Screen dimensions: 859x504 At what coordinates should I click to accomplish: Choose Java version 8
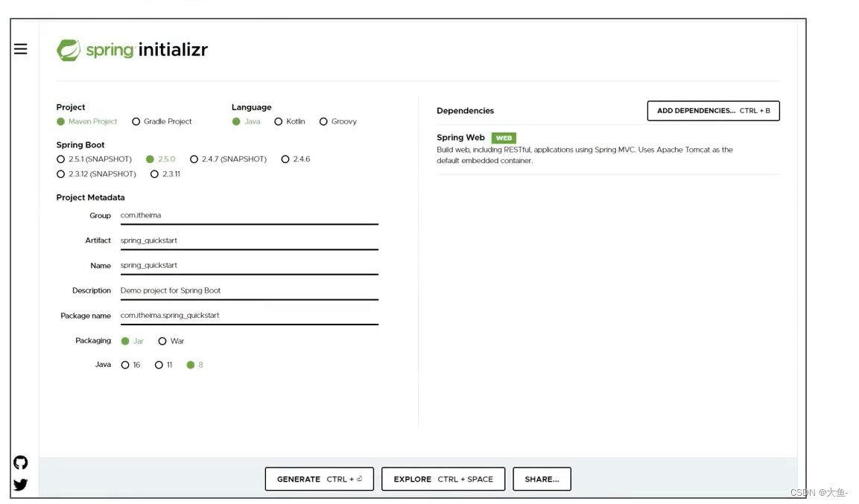[195, 365]
